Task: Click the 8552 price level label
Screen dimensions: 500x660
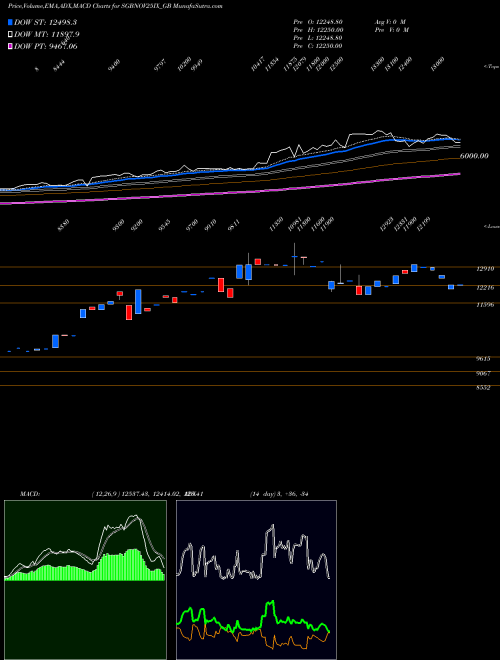Action: coord(483,388)
